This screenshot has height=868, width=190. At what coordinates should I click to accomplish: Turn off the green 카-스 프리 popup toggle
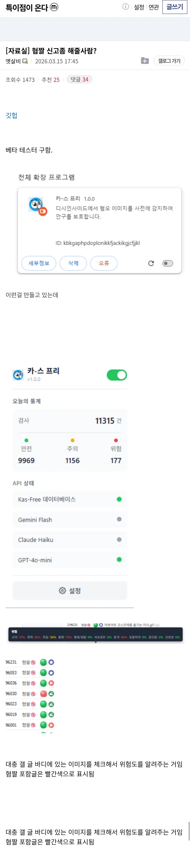116,374
